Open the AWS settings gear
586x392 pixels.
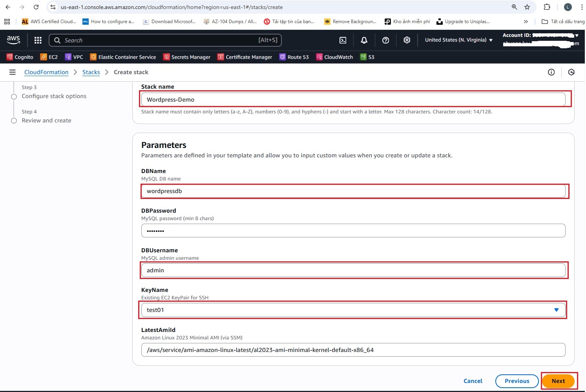pos(407,40)
